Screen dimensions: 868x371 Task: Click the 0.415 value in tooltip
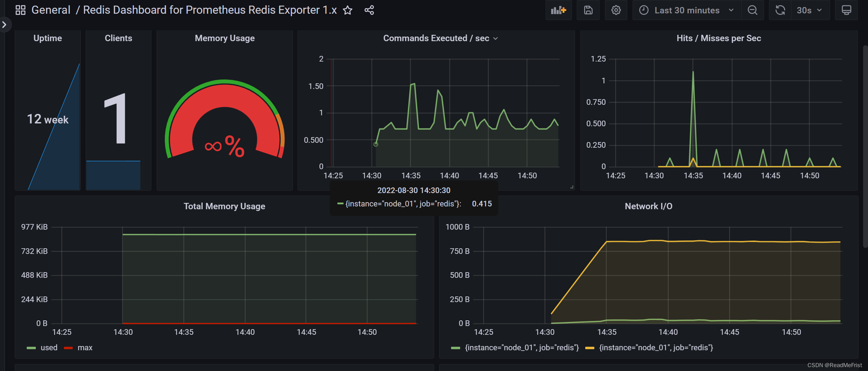coord(482,204)
